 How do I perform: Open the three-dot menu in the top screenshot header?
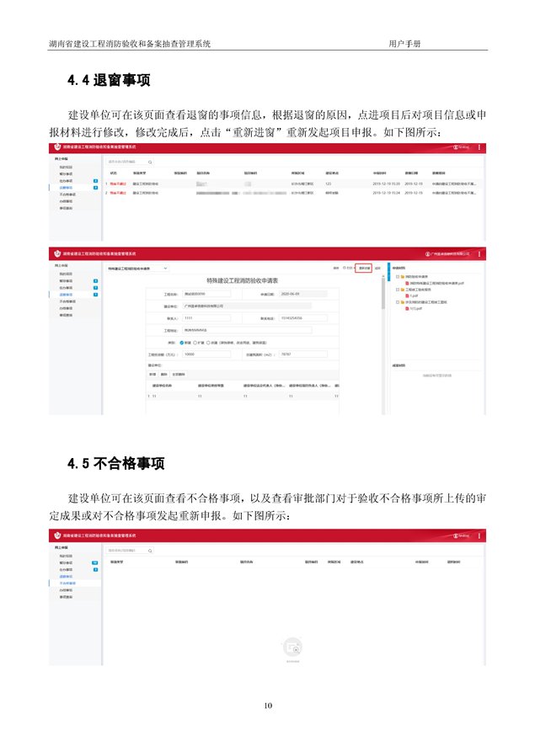click(479, 147)
